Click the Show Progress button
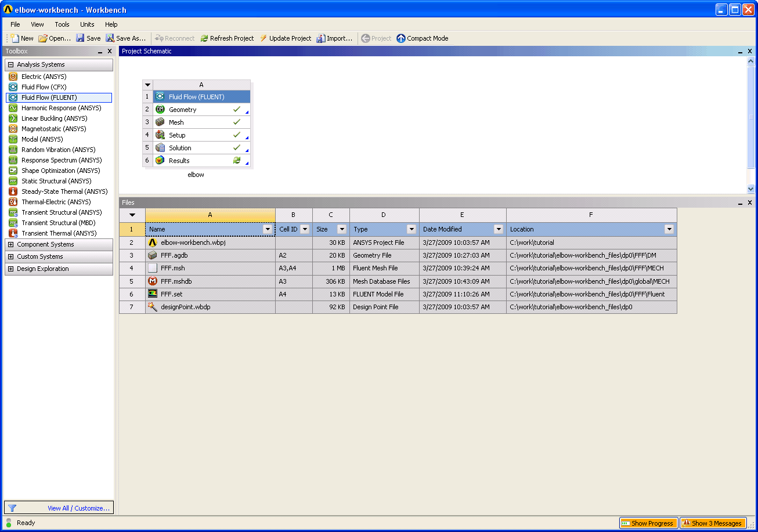The width and height of the screenshot is (758, 532). [x=648, y=523]
